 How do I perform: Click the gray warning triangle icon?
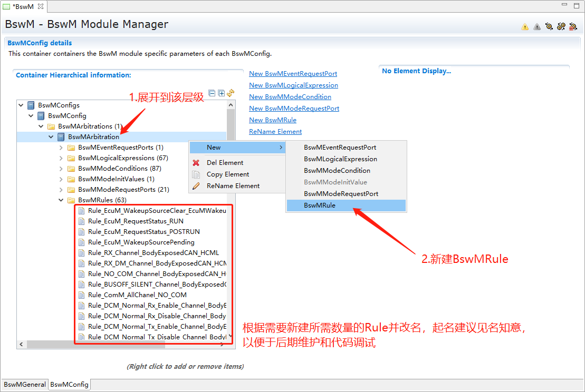click(x=537, y=27)
